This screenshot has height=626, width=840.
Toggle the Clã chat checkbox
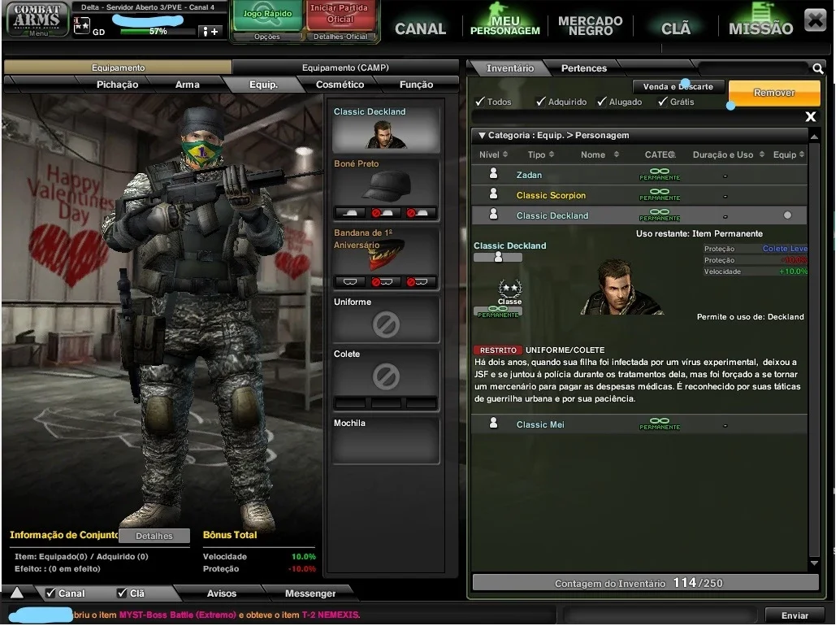tap(122, 593)
